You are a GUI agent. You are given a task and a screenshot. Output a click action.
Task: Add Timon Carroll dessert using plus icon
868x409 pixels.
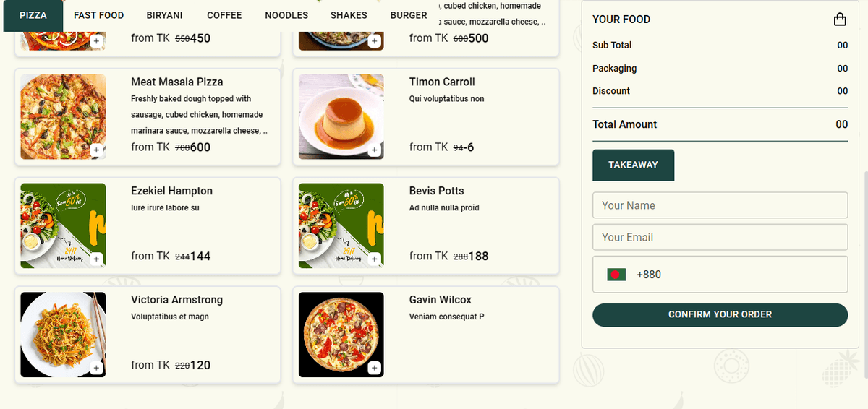coord(374,150)
